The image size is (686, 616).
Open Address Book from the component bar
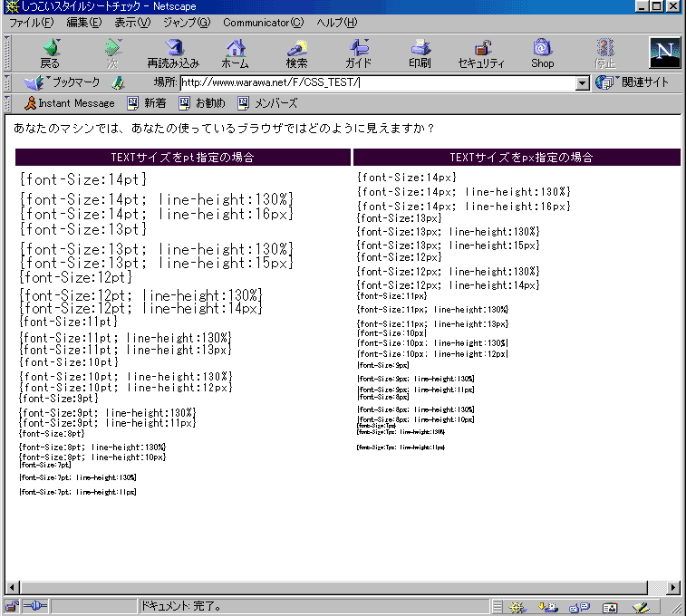coord(610,607)
